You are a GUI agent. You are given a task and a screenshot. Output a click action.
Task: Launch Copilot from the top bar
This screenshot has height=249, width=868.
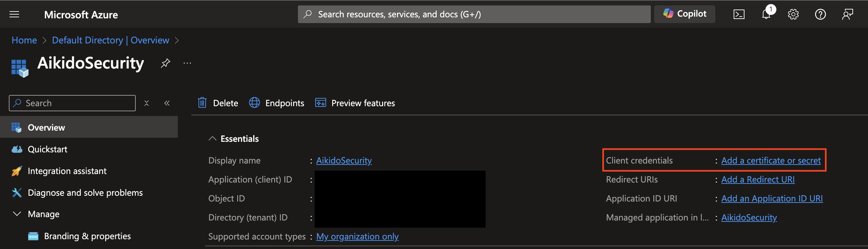[x=685, y=14]
